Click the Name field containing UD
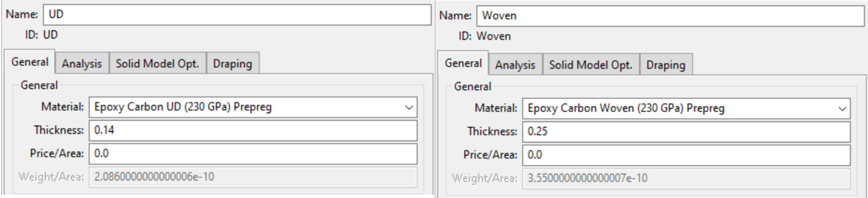The width and height of the screenshot is (868, 198). pos(237,14)
